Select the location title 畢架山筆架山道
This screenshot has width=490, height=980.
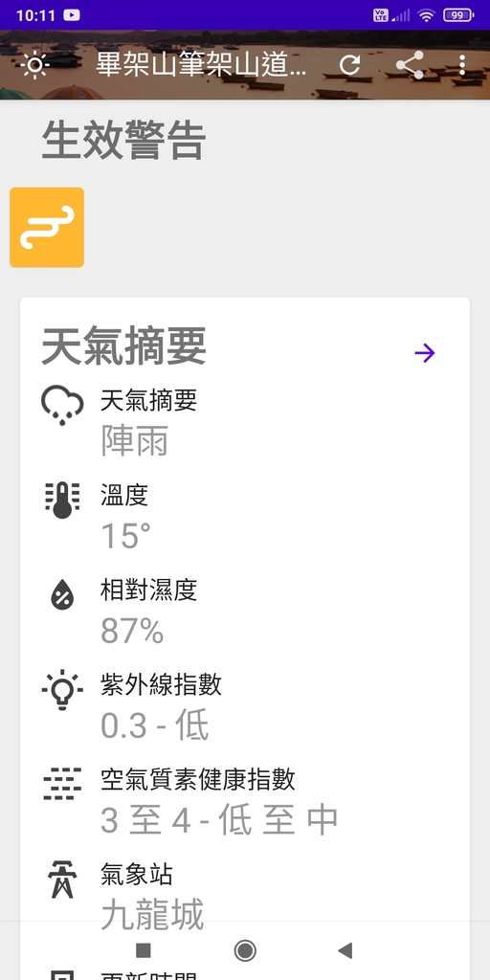pyautogui.click(x=201, y=65)
